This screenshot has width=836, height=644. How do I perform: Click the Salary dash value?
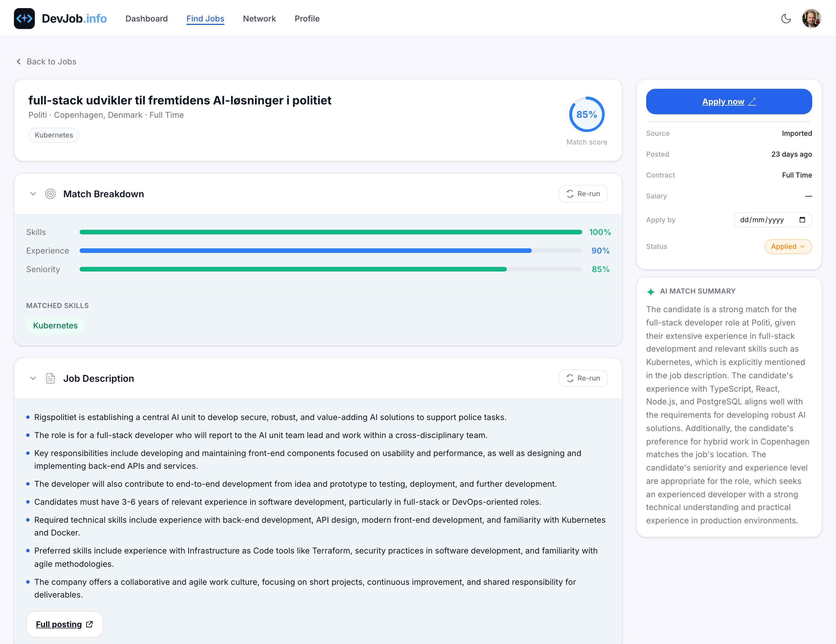pyautogui.click(x=808, y=196)
